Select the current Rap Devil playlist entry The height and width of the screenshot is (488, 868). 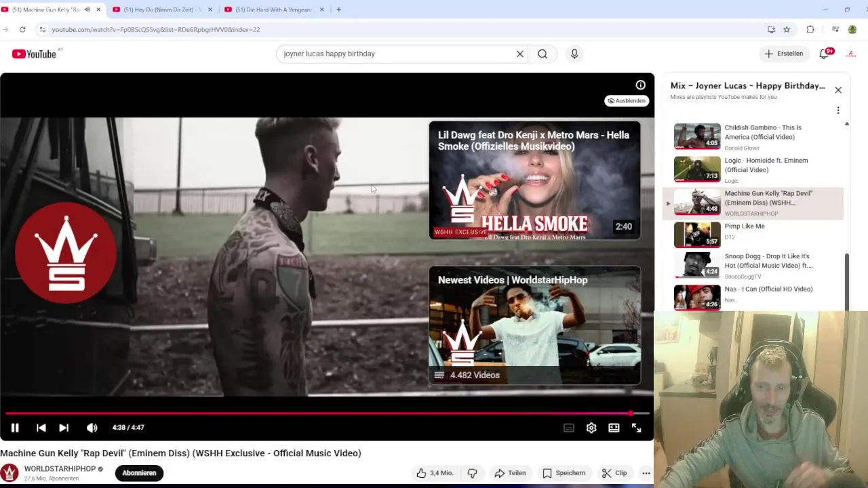pos(753,203)
